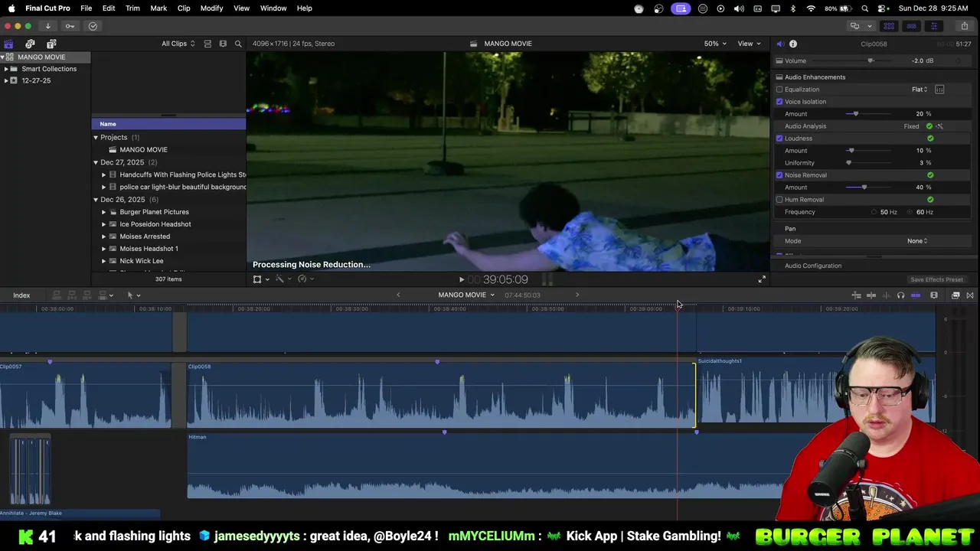Click the Share export button

coord(964,26)
